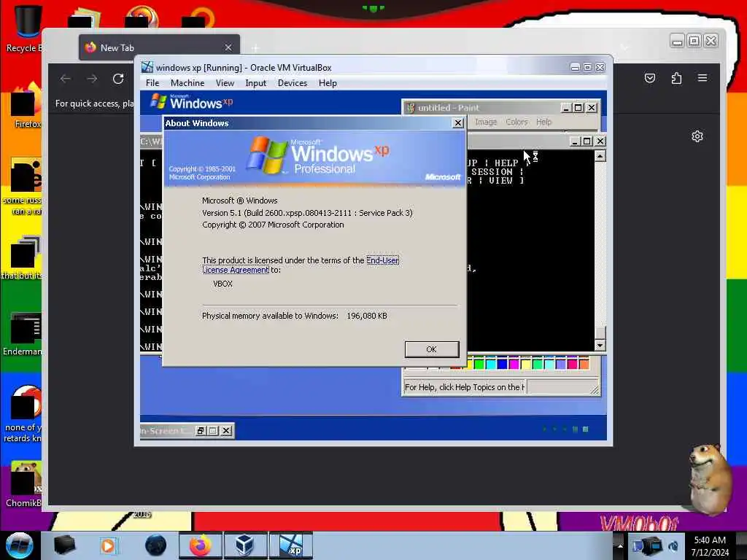Screen dimensions: 747x560
Task: Pick the bright green swatch in Paint
Action: coord(479,365)
